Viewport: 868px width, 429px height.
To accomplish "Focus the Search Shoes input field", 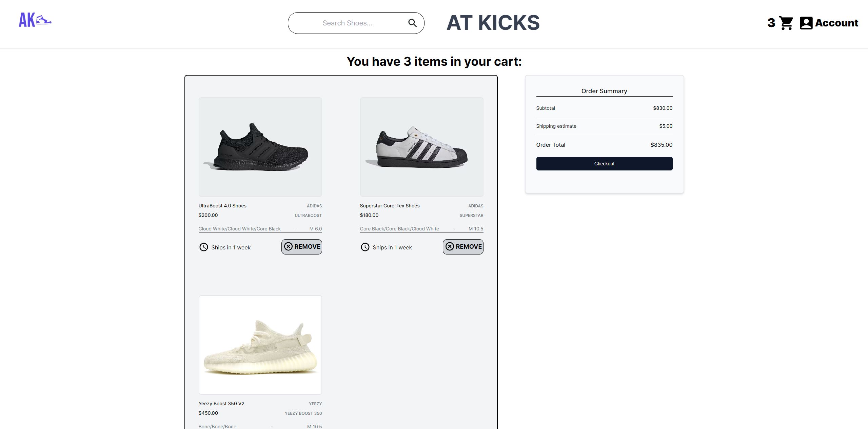I will tap(347, 23).
